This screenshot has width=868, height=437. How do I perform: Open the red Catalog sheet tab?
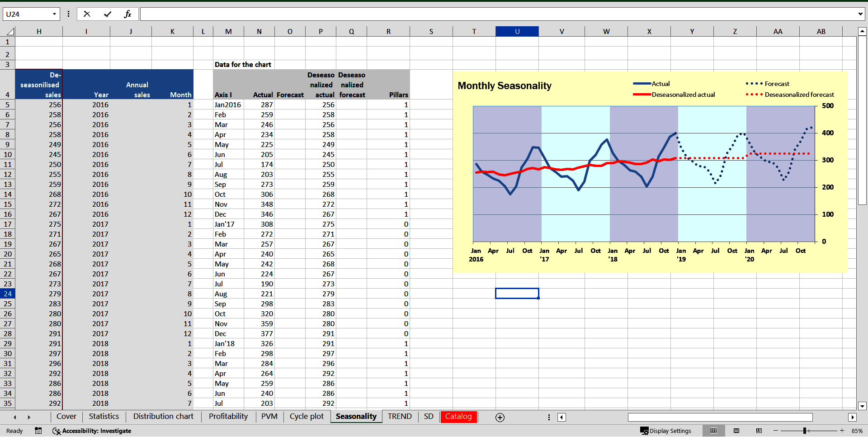click(458, 416)
